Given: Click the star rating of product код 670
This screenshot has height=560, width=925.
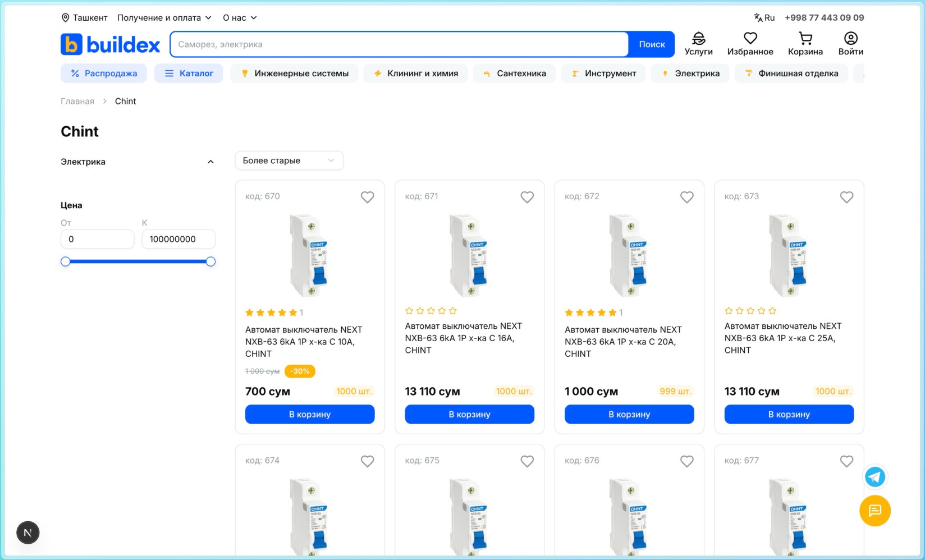Looking at the screenshot, I should [274, 313].
